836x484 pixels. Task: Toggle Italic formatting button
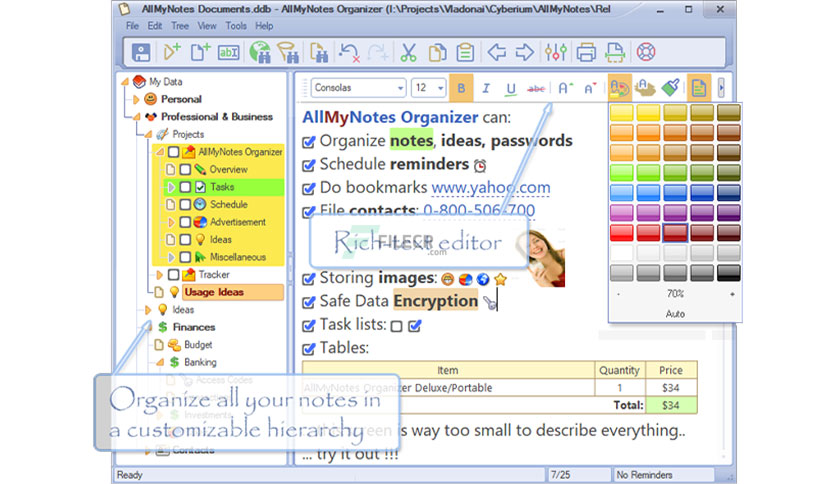pos(486,88)
